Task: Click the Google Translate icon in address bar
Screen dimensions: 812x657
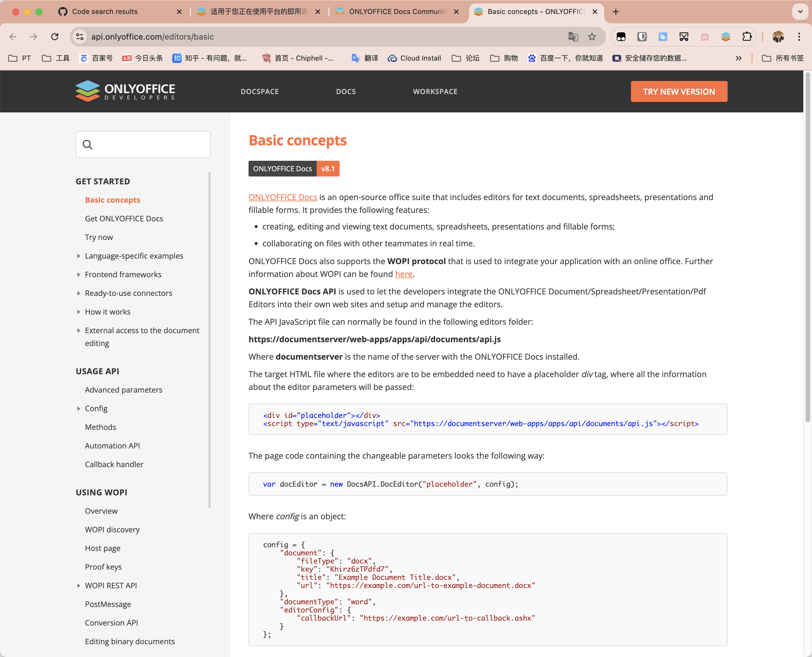Action: (x=573, y=37)
